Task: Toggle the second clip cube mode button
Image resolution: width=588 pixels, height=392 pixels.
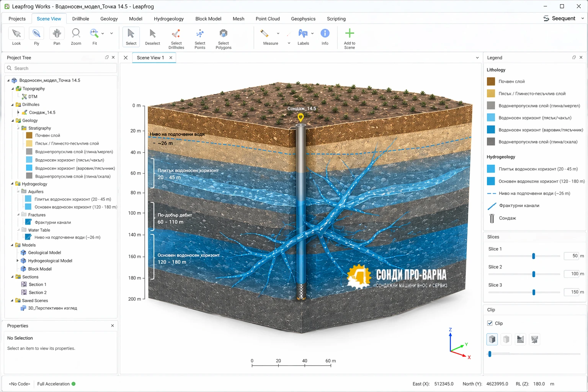Action: point(506,339)
